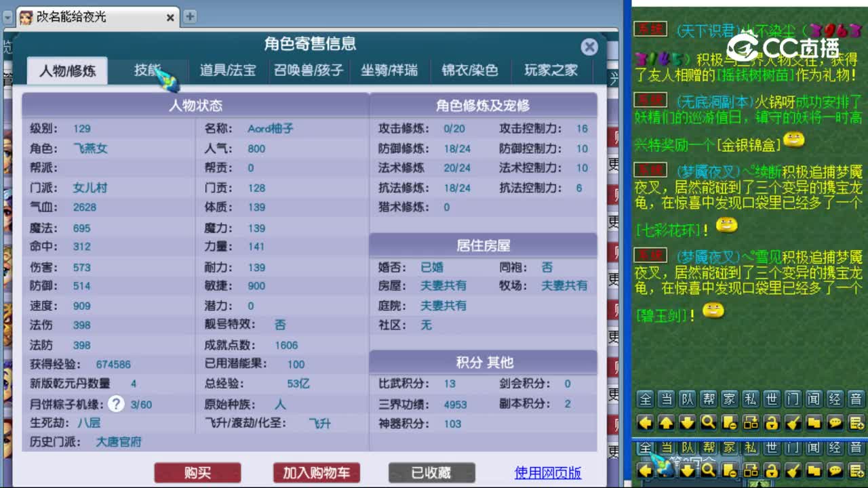Click list-plus icon in lower chat toolbar

click(856, 470)
